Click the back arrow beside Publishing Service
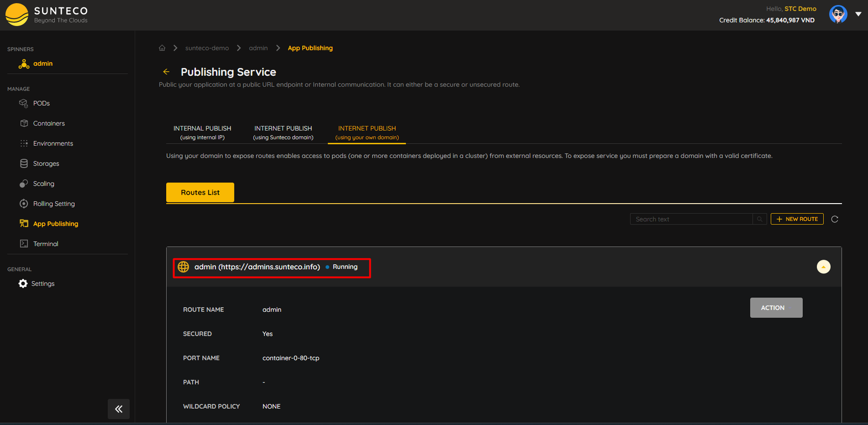Screen dimensions: 868x425 click(x=166, y=72)
